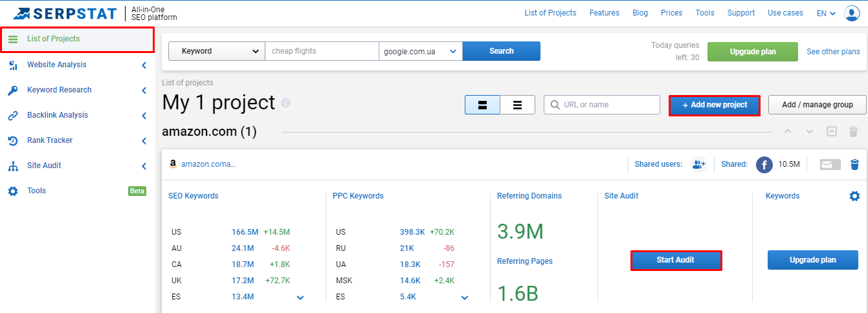Open Blog in top navigation
Viewport: 868px width, 313px height.
(x=640, y=13)
